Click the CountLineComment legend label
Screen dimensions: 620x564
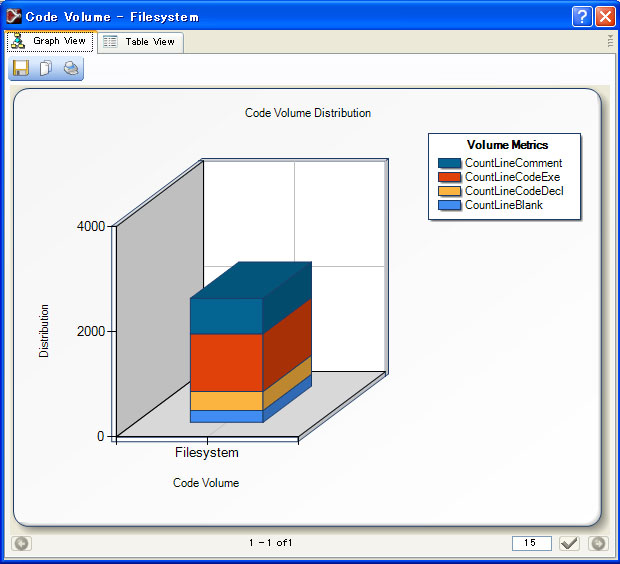pos(513,163)
